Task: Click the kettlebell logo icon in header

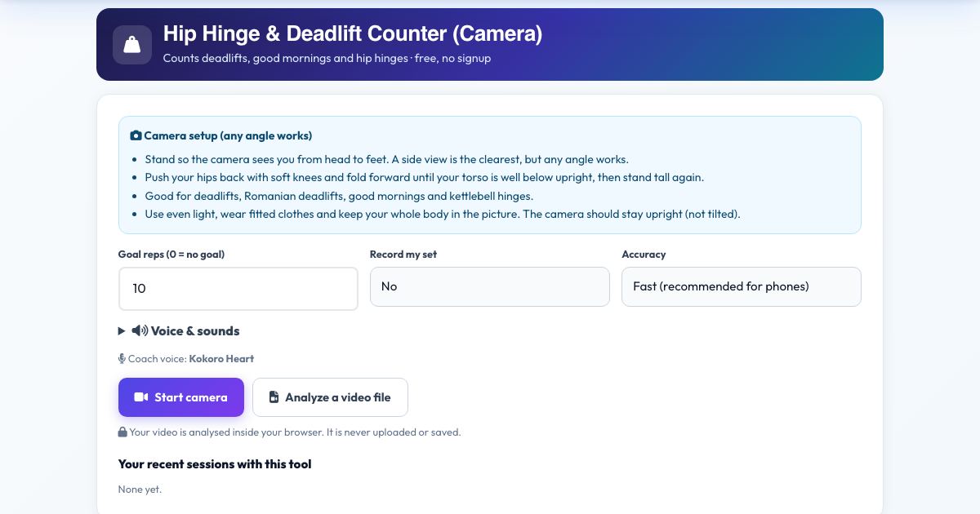Action: point(132,45)
